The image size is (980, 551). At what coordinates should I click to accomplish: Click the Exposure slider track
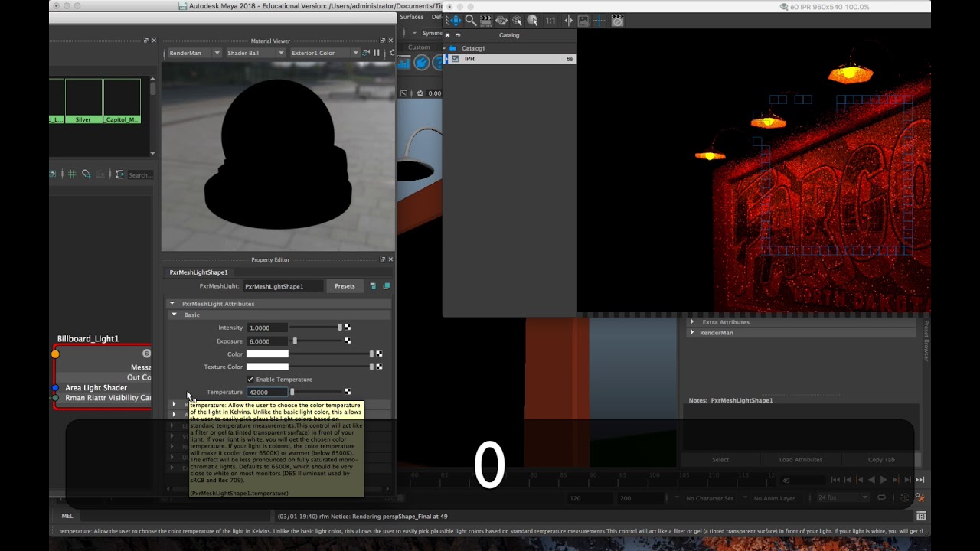click(x=315, y=341)
